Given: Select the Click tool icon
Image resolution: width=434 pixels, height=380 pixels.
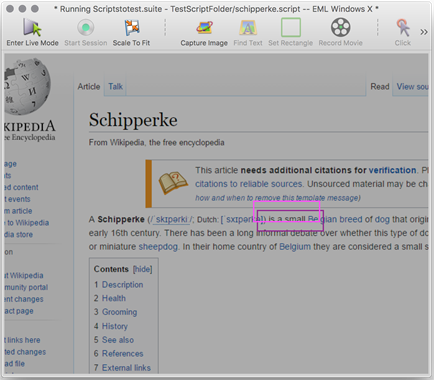Looking at the screenshot, I should [403, 28].
